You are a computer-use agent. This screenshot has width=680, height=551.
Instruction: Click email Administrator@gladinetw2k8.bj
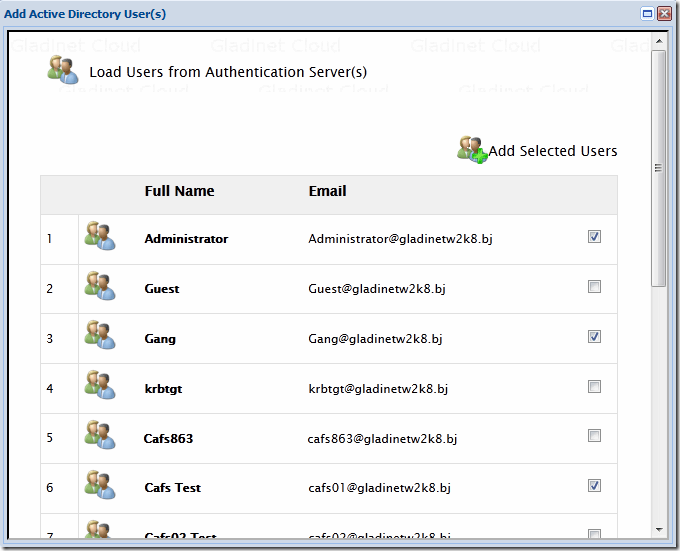point(400,239)
